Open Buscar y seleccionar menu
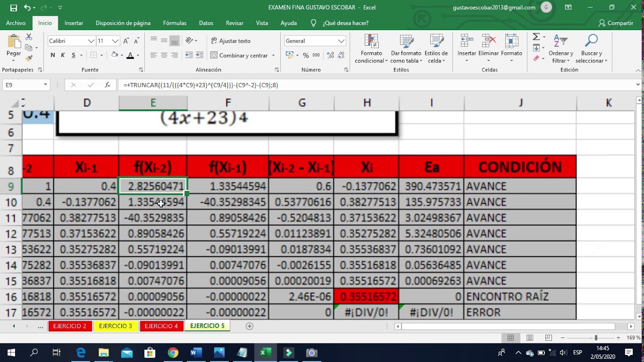 pos(591,49)
